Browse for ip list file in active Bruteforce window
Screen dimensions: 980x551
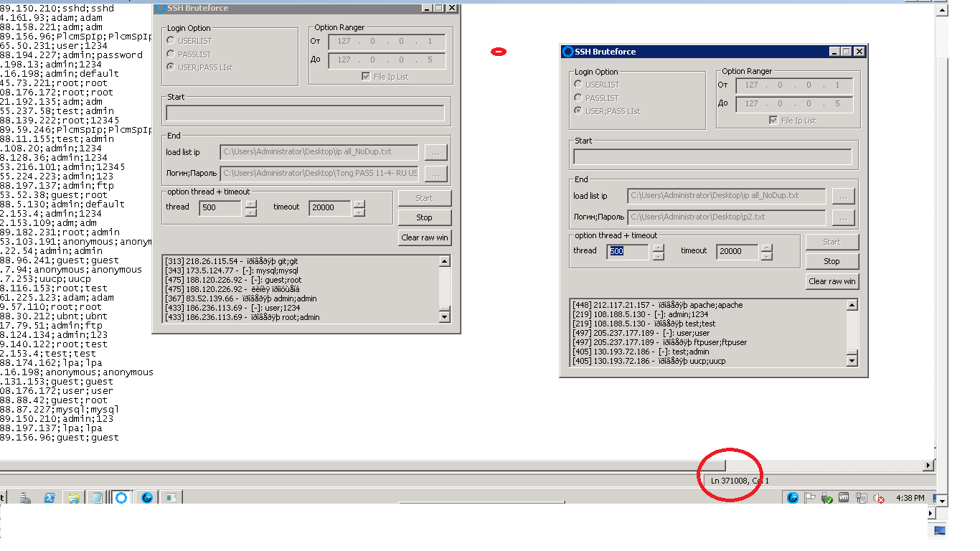pyautogui.click(x=844, y=196)
